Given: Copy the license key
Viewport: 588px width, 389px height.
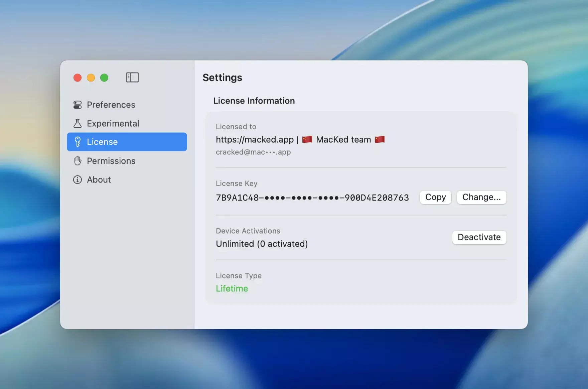Looking at the screenshot, I should click(x=436, y=197).
